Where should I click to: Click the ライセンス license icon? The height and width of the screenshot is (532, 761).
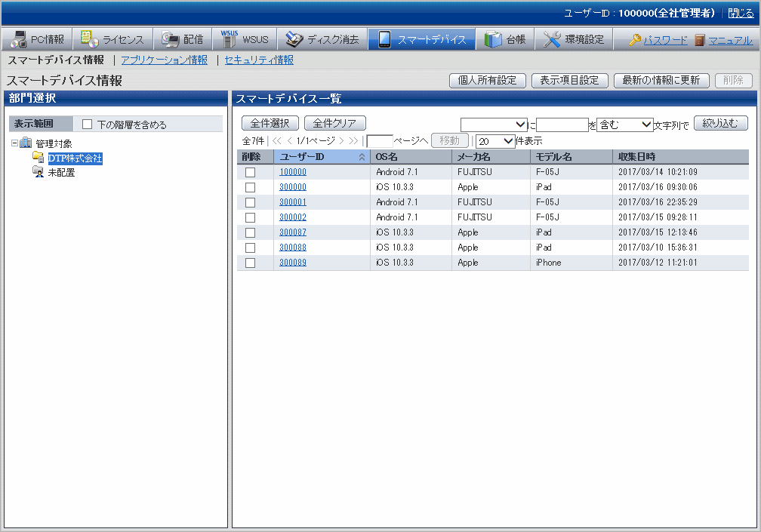pos(89,39)
